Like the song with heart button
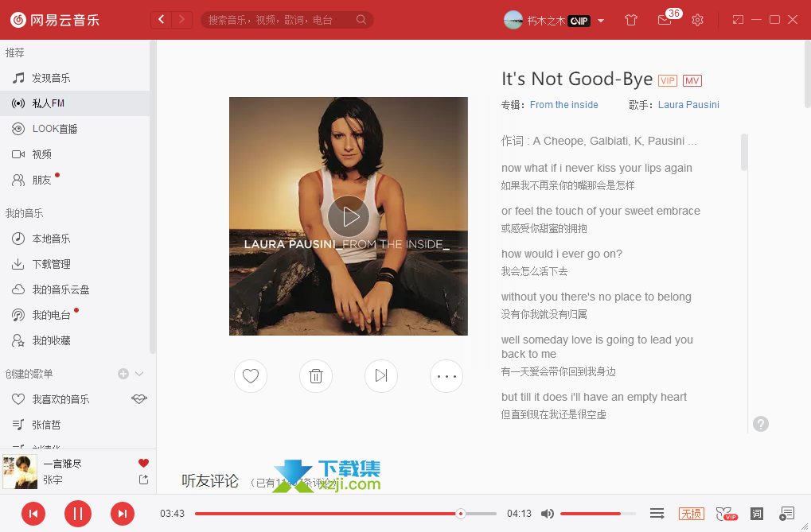Screen dimensions: 811x532 point(251,376)
